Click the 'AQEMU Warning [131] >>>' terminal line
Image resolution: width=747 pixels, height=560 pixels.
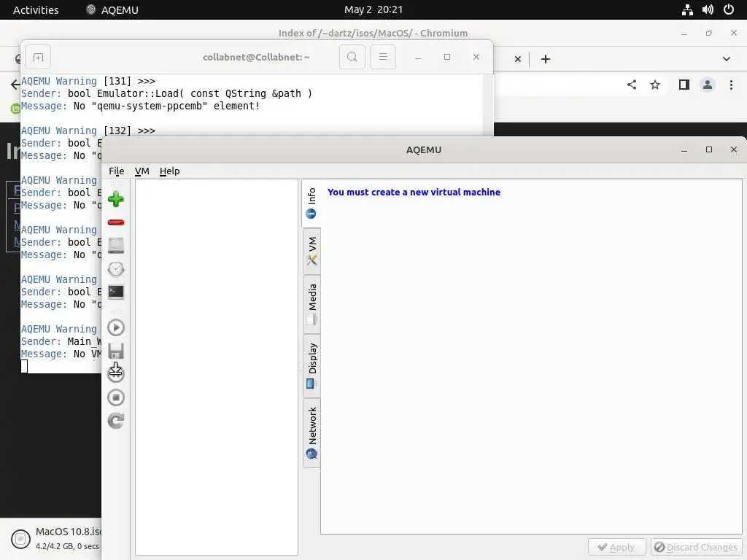point(88,81)
